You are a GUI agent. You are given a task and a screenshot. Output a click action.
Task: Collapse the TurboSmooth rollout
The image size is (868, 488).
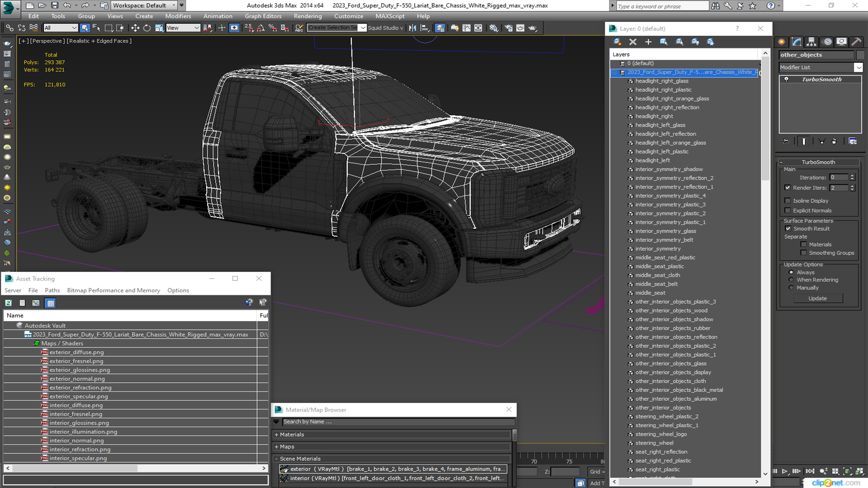(x=781, y=162)
